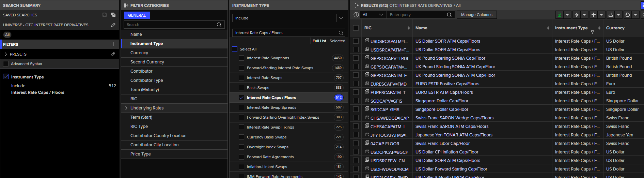The image size is (644, 178).
Task: Toggle the Advanced Syntax checkbox
Action: tap(6, 64)
